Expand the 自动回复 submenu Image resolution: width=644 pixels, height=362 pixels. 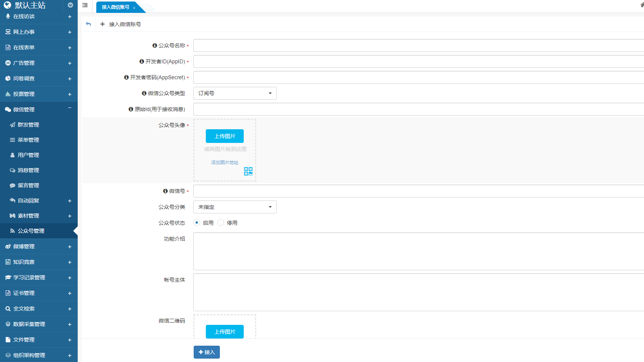[x=69, y=201]
